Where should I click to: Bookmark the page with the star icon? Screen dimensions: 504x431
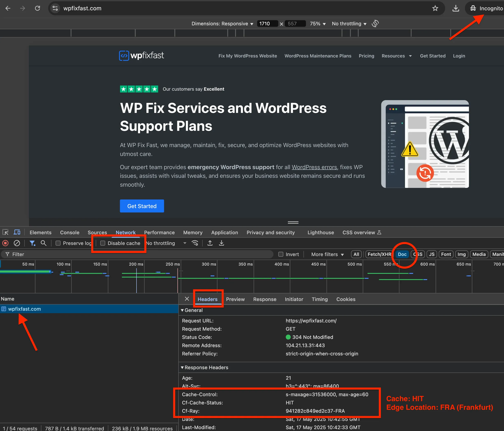pyautogui.click(x=435, y=8)
